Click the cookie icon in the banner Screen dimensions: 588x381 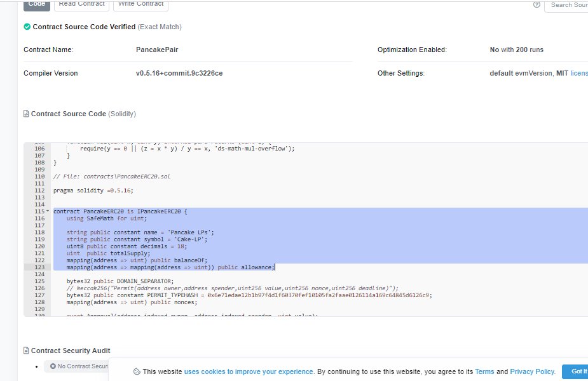point(137,371)
